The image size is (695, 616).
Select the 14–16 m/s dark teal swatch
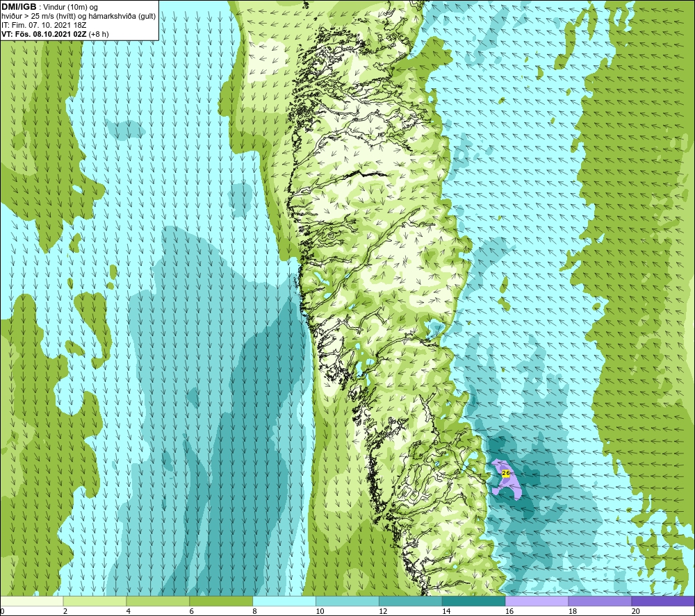(474, 601)
